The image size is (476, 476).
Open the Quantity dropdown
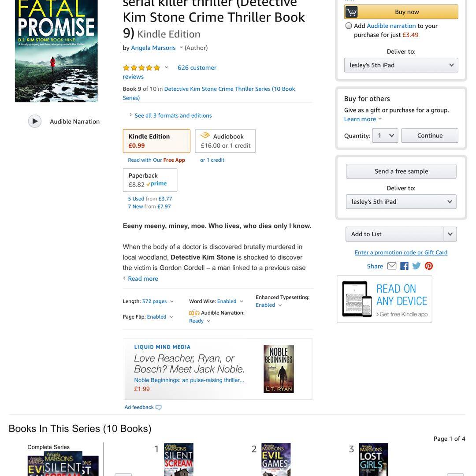(385, 136)
